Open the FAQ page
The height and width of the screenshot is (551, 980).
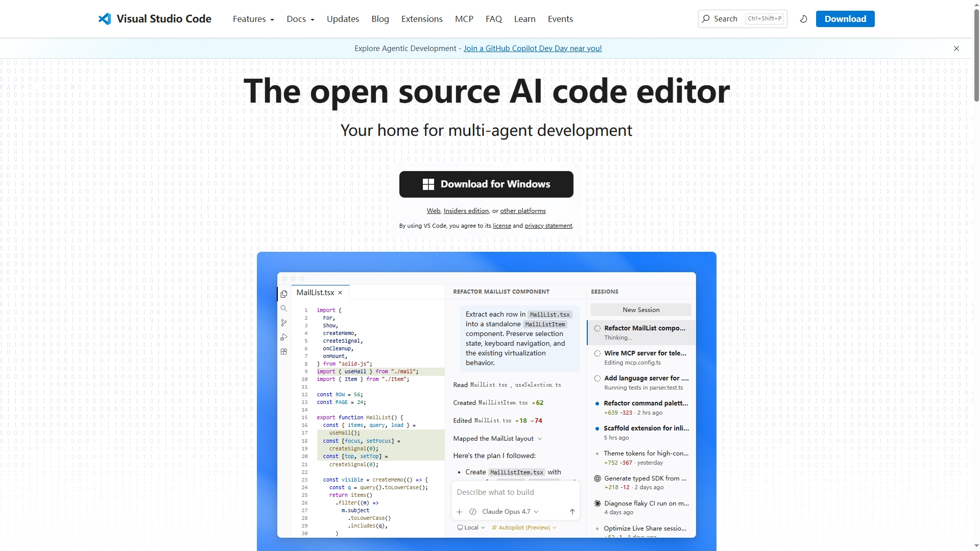tap(494, 19)
